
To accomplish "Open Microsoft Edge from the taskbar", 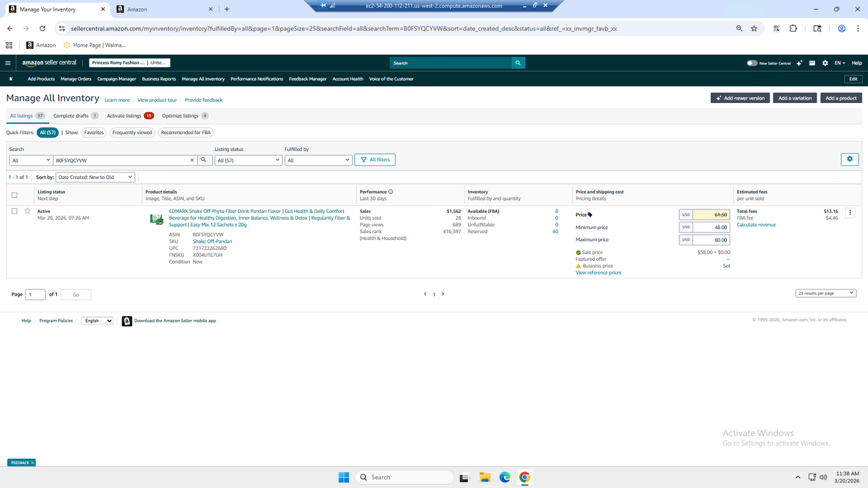I will (505, 477).
